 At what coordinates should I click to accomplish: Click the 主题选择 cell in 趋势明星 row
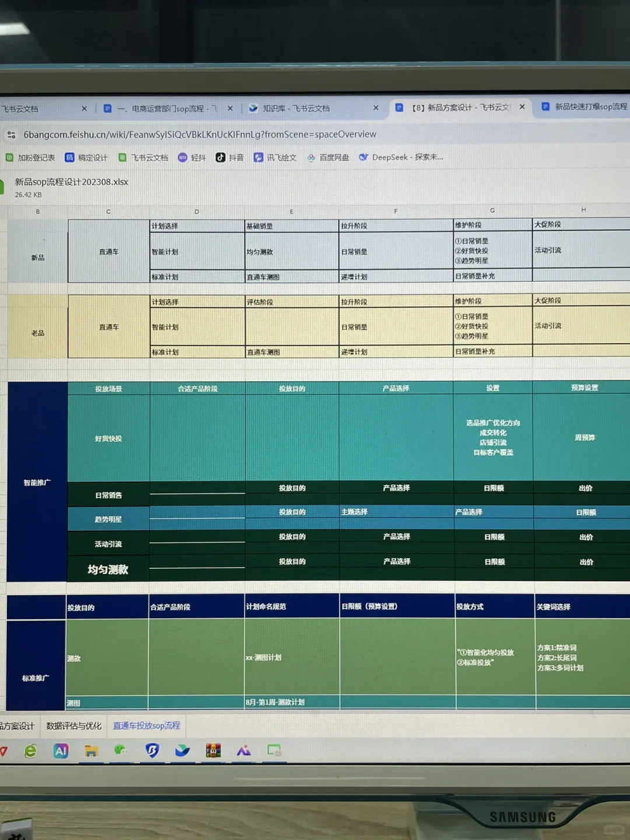click(x=395, y=512)
